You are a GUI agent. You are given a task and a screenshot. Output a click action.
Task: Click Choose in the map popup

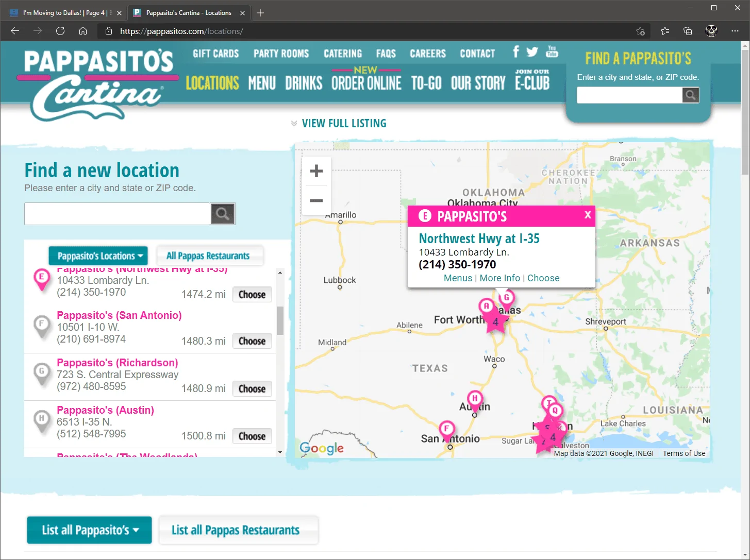click(543, 278)
